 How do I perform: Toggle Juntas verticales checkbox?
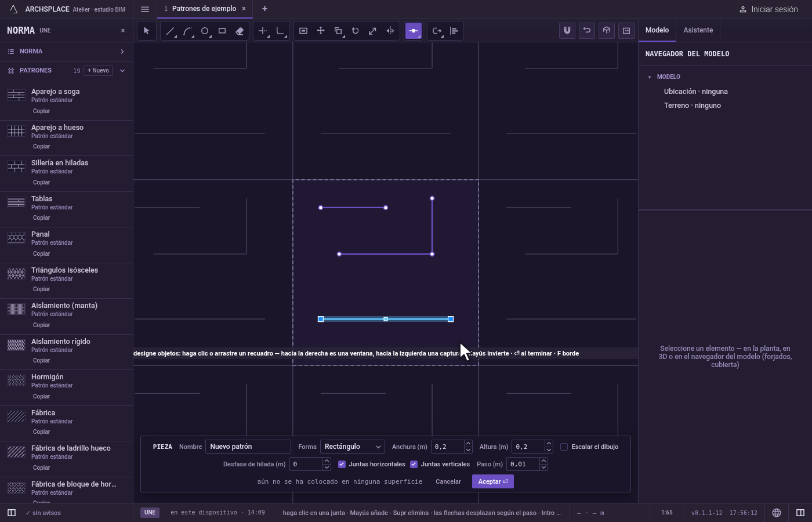[414, 464]
